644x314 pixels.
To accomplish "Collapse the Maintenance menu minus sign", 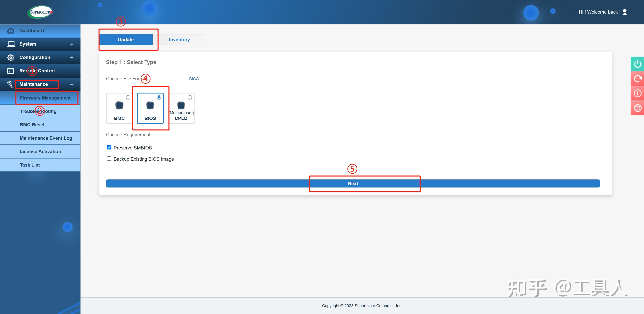I will (x=72, y=84).
